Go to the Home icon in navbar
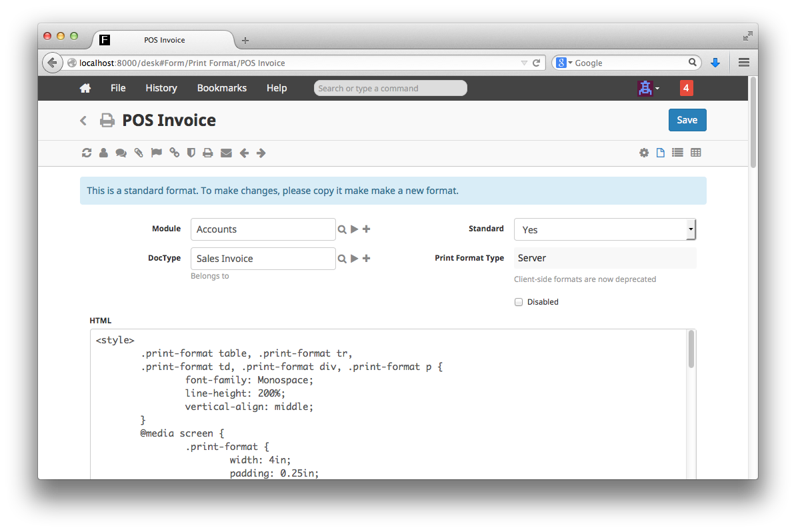 [85, 88]
